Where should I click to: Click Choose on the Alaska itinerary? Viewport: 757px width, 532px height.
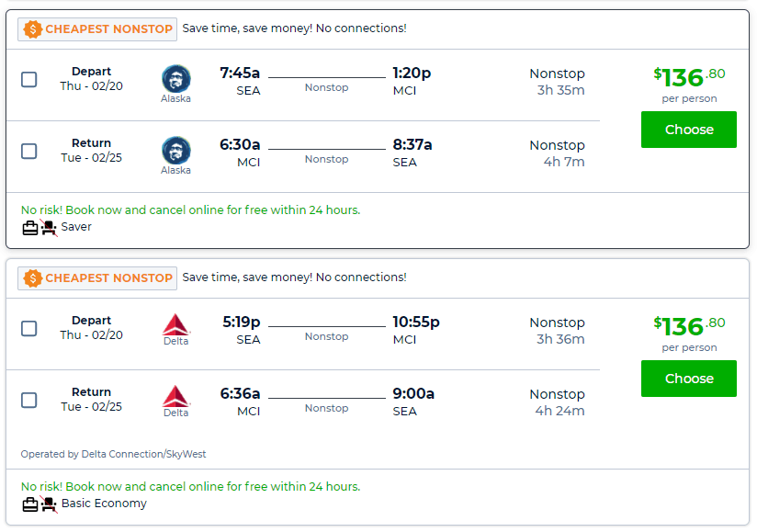click(x=688, y=130)
